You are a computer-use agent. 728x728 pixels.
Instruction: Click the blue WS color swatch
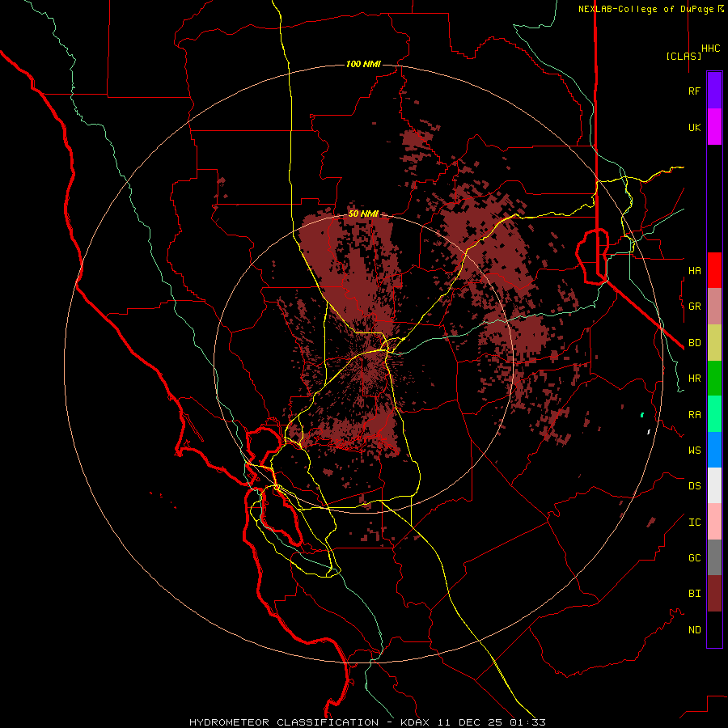(714, 450)
